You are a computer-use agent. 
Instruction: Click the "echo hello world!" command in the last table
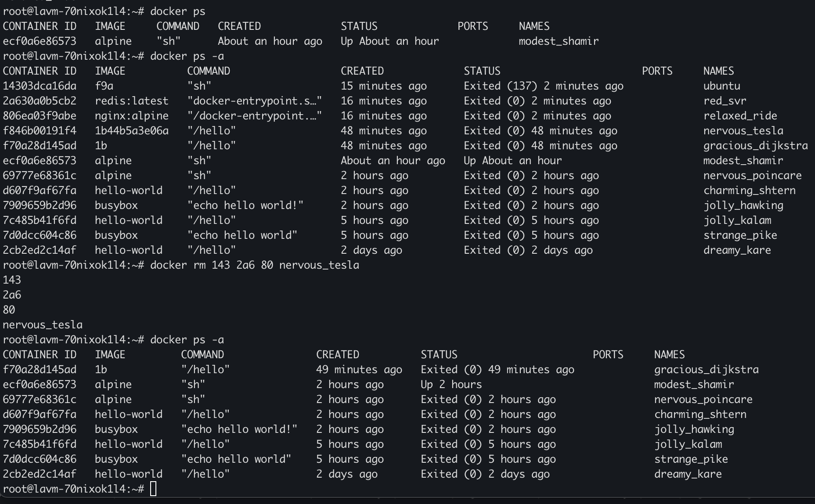point(239,429)
